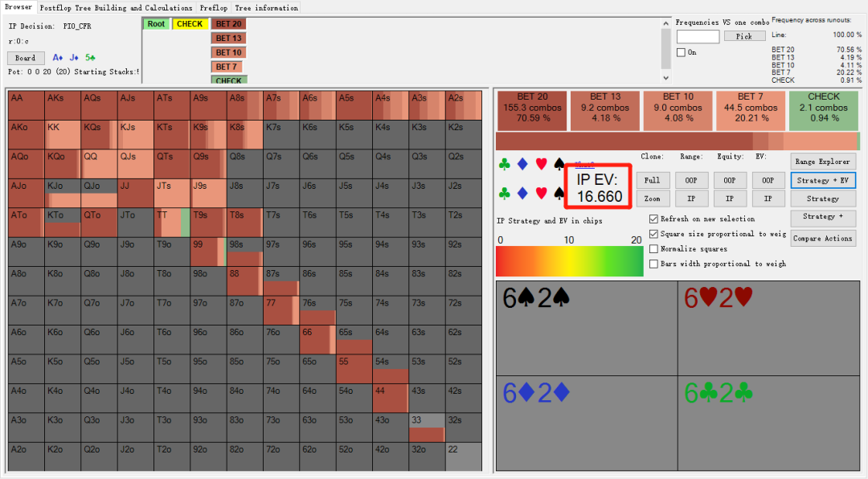Open the 6♠2♠ combo panel
868x479 pixels.
tap(587, 329)
